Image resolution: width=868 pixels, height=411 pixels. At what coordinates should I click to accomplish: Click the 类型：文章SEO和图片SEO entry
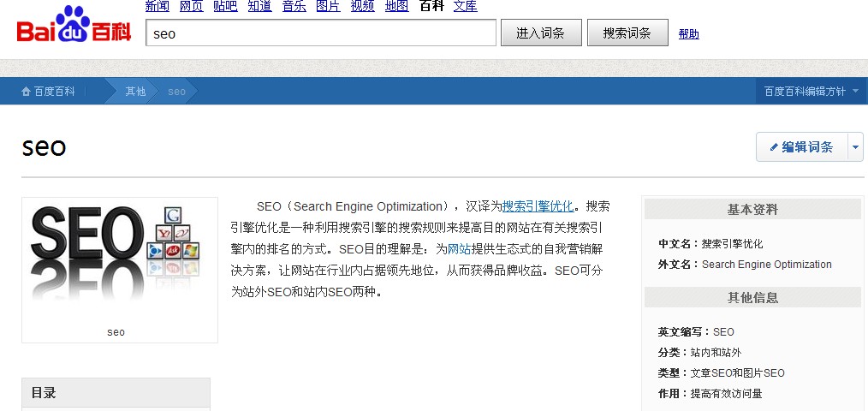pyautogui.click(x=722, y=372)
